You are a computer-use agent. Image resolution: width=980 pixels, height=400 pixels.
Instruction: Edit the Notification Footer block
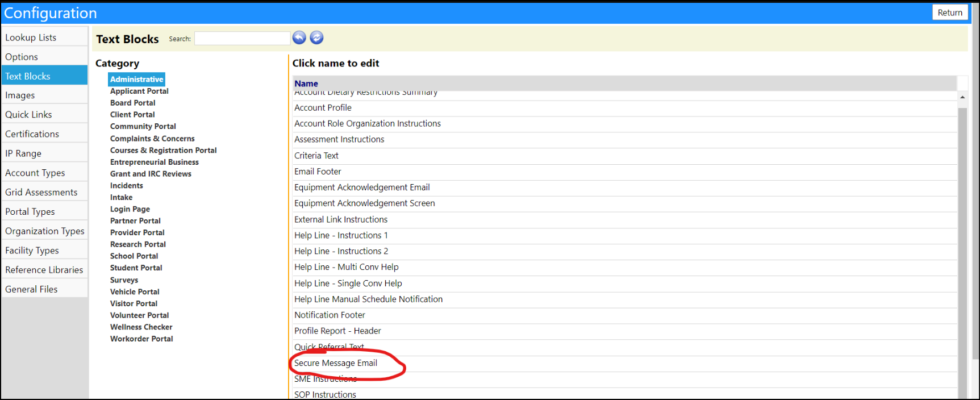click(x=330, y=315)
